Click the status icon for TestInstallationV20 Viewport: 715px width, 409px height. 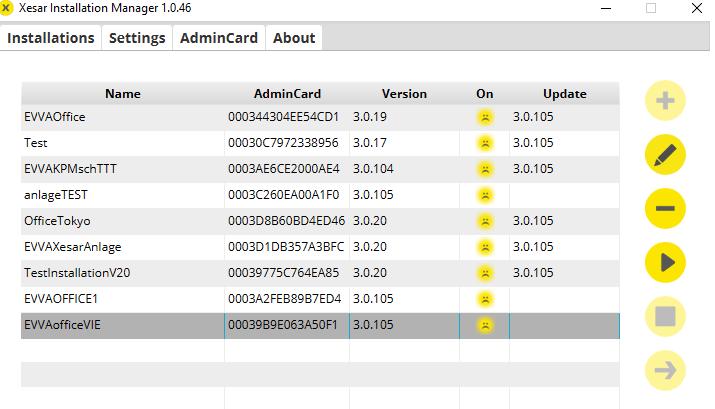click(x=485, y=273)
